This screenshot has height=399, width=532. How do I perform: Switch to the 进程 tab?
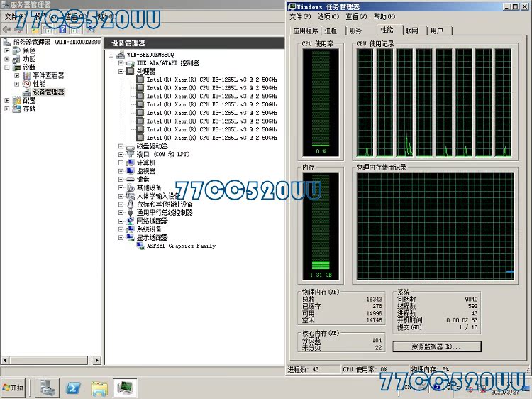tap(331, 31)
